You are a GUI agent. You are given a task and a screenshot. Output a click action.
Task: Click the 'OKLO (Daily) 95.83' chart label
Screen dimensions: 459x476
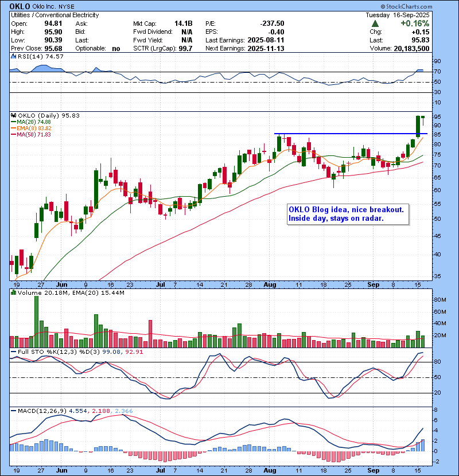click(49, 116)
